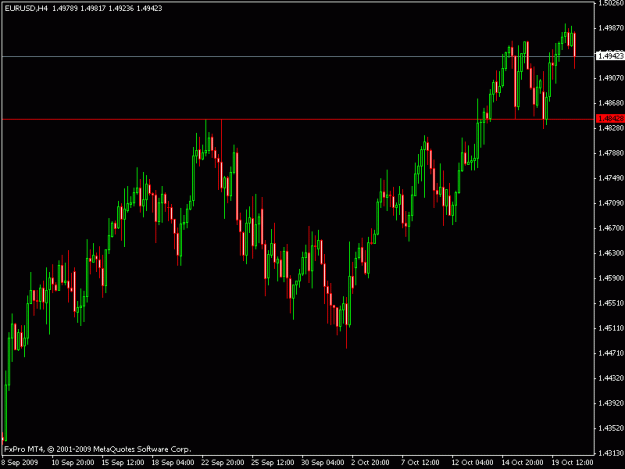Click the 1.45510 price scale label
The image size is (625, 469).
611,303
